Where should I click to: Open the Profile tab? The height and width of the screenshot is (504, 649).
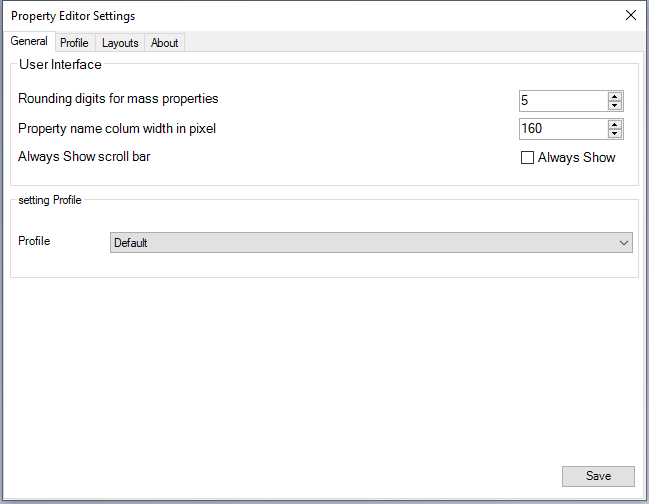pos(75,43)
